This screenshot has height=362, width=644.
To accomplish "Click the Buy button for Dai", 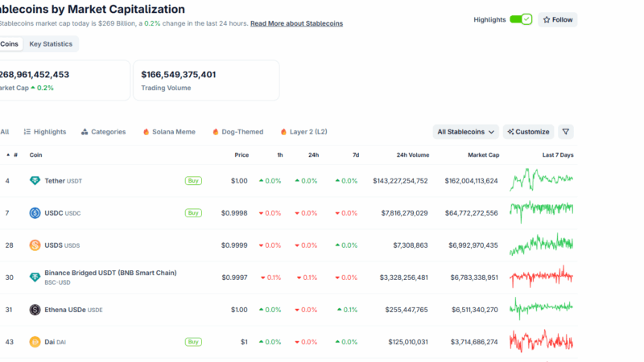I will tap(193, 342).
